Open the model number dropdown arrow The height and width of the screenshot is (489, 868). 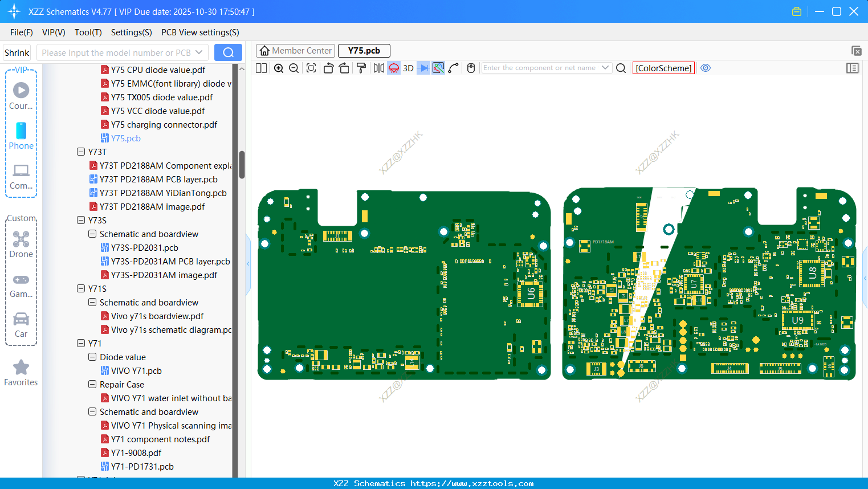pyautogui.click(x=199, y=52)
